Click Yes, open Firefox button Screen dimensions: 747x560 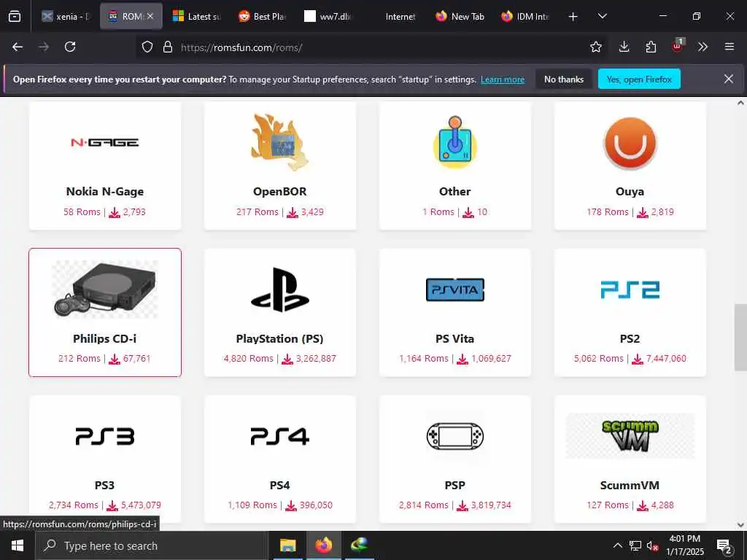point(639,79)
